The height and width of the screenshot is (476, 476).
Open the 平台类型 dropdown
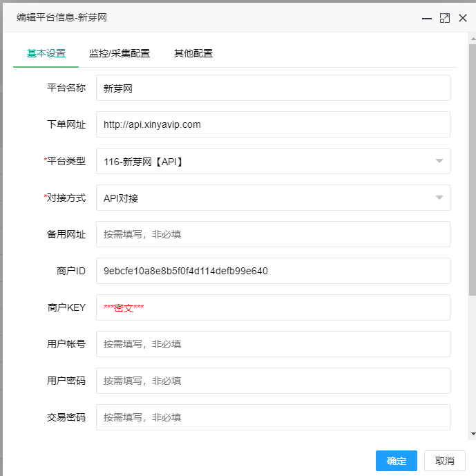[x=273, y=161]
